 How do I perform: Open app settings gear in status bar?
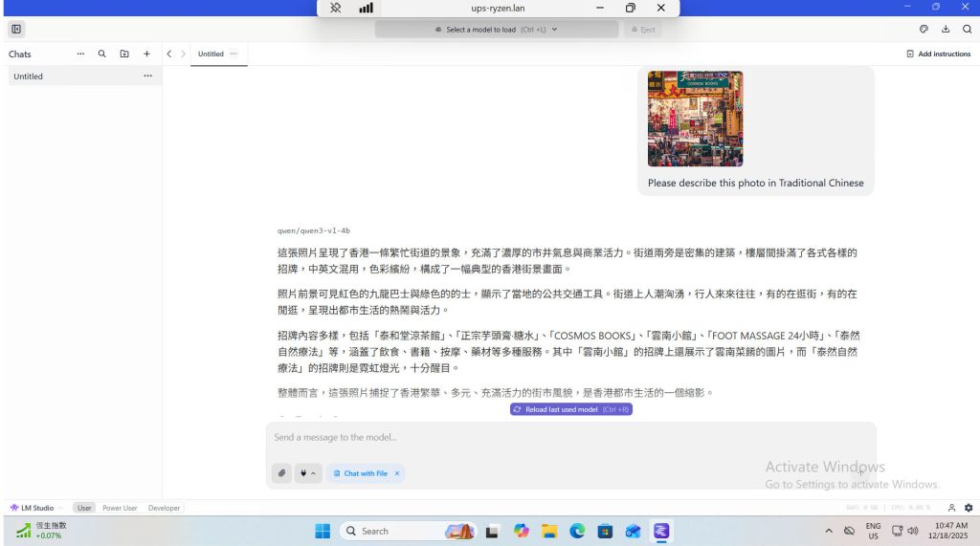tap(969, 508)
